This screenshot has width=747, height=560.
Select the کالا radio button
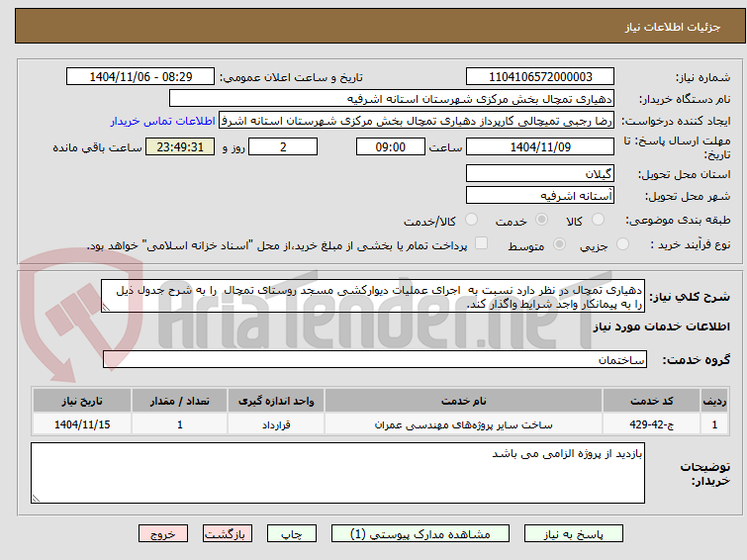pyautogui.click(x=598, y=220)
